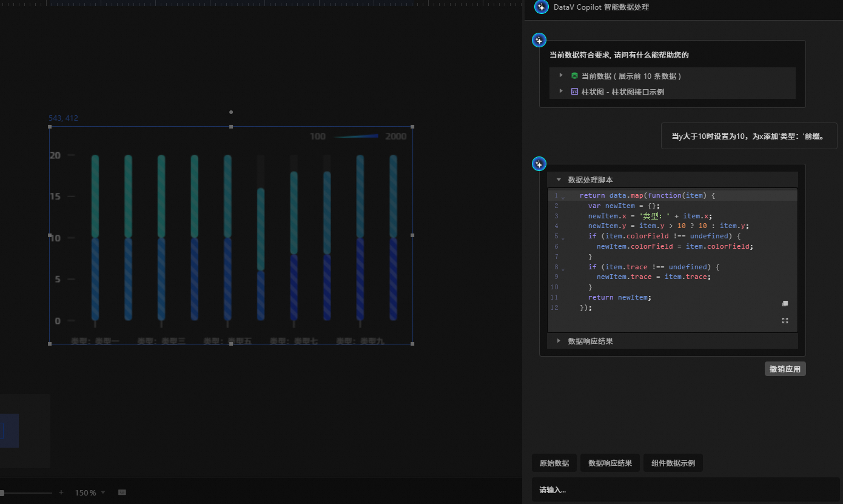Click the x-axis label '类型: 类型一'
Image resolution: width=843 pixels, height=504 pixels.
pyautogui.click(x=95, y=341)
